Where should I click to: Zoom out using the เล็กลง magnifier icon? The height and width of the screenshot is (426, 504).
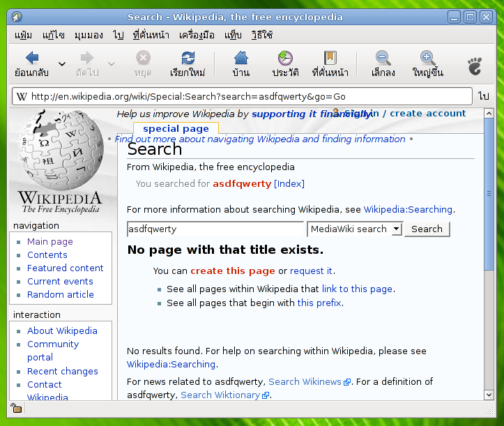(383, 58)
